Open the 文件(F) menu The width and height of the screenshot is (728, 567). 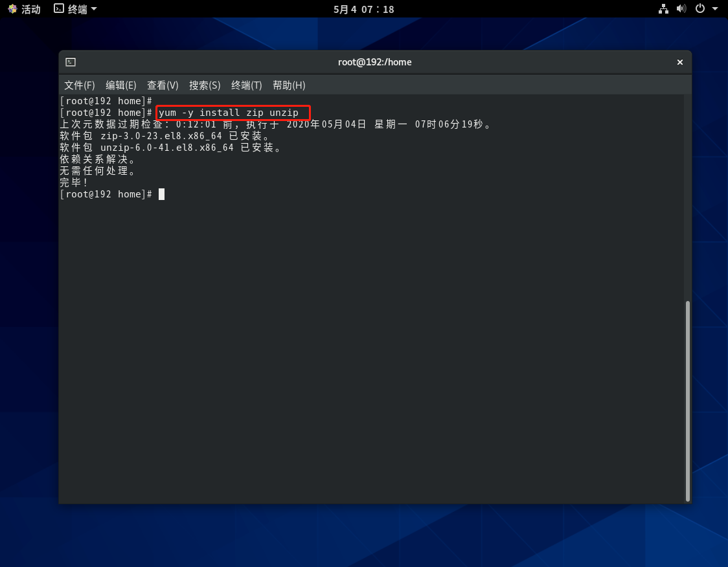pyautogui.click(x=79, y=85)
